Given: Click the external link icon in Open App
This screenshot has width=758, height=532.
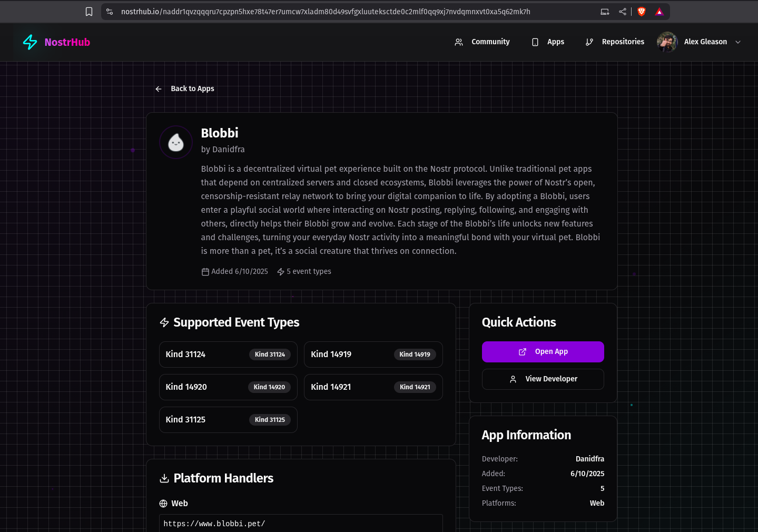Looking at the screenshot, I should coord(523,352).
